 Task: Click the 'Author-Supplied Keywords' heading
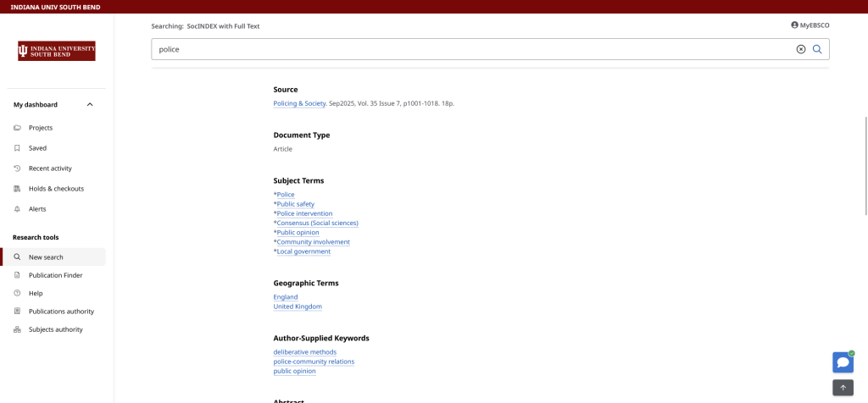pyautogui.click(x=321, y=339)
